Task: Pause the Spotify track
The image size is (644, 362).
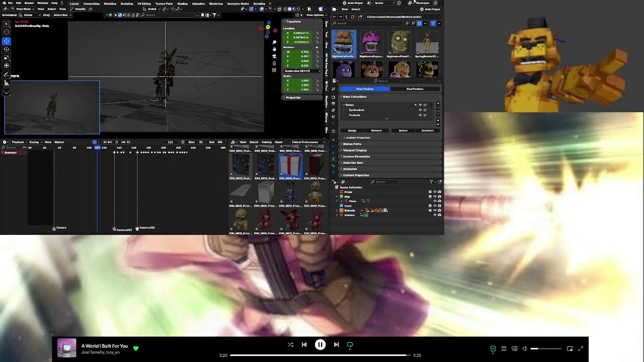Action: click(x=320, y=345)
